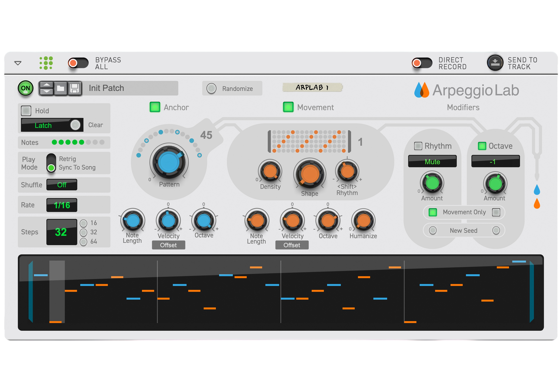Click the orange Humanize knob
Image resolution: width=560 pixels, height=392 pixels.
click(x=363, y=221)
